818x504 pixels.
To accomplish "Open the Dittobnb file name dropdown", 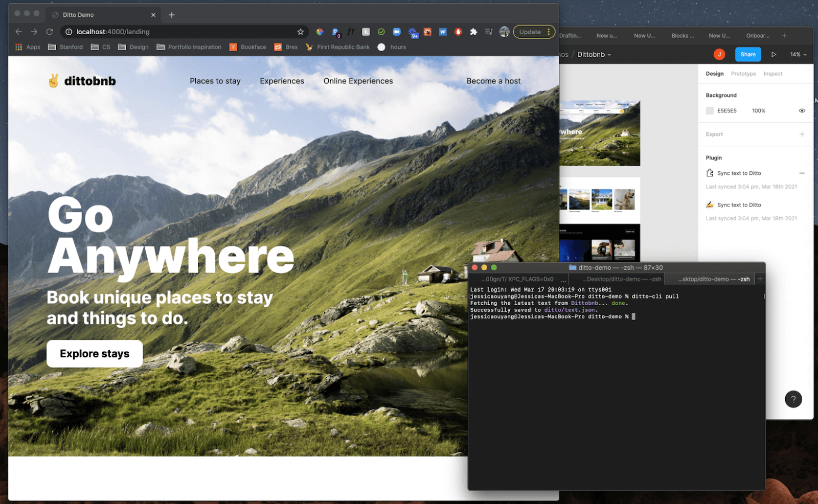I will (594, 54).
